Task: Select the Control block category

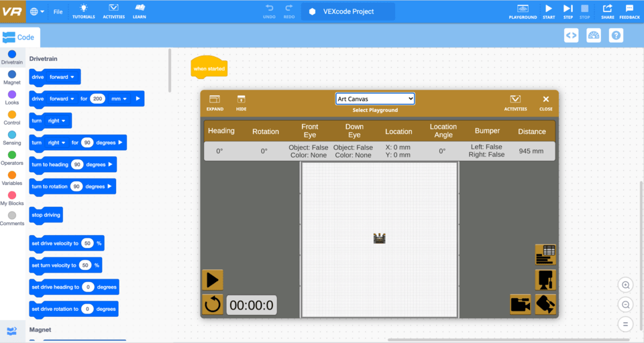Action: click(x=12, y=117)
